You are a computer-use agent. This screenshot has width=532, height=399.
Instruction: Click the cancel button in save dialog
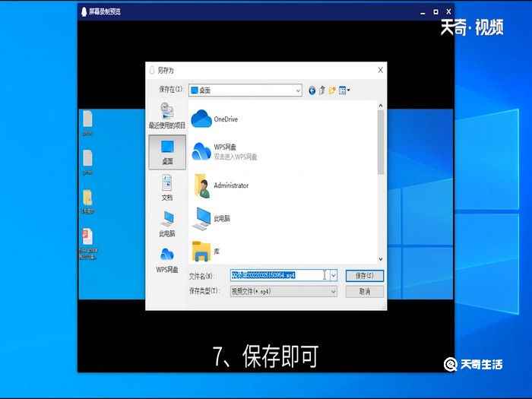pos(365,291)
